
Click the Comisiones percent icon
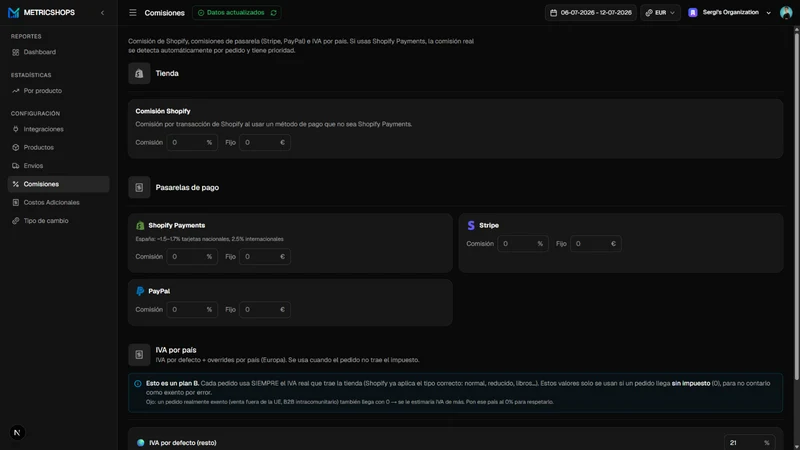click(x=16, y=184)
